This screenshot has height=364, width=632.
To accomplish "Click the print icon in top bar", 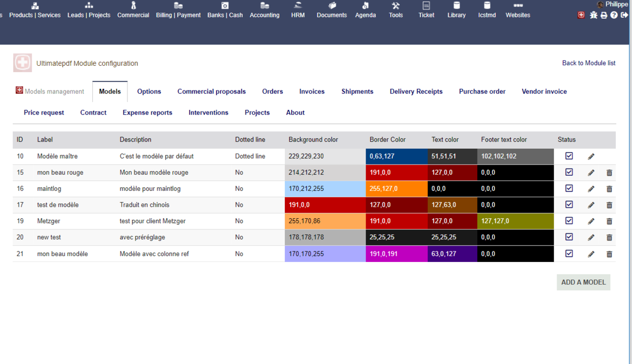I will pos(604,15).
